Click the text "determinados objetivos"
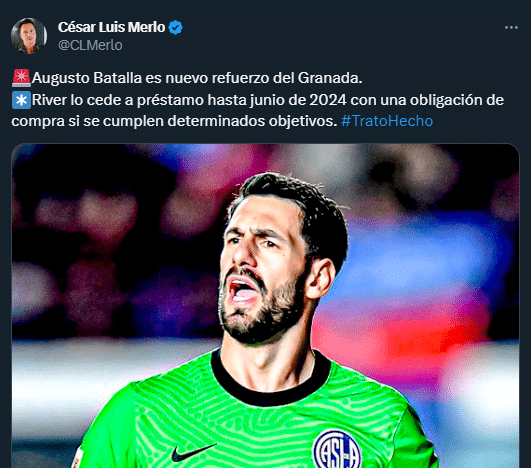Viewport: 531px width, 468px height. tap(250, 121)
